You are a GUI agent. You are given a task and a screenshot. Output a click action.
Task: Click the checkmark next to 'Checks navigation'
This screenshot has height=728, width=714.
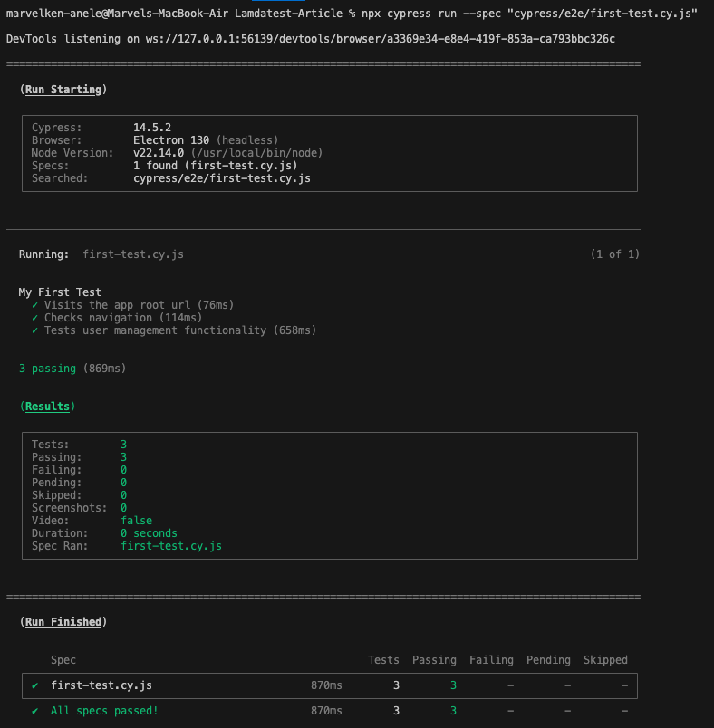pyautogui.click(x=34, y=318)
